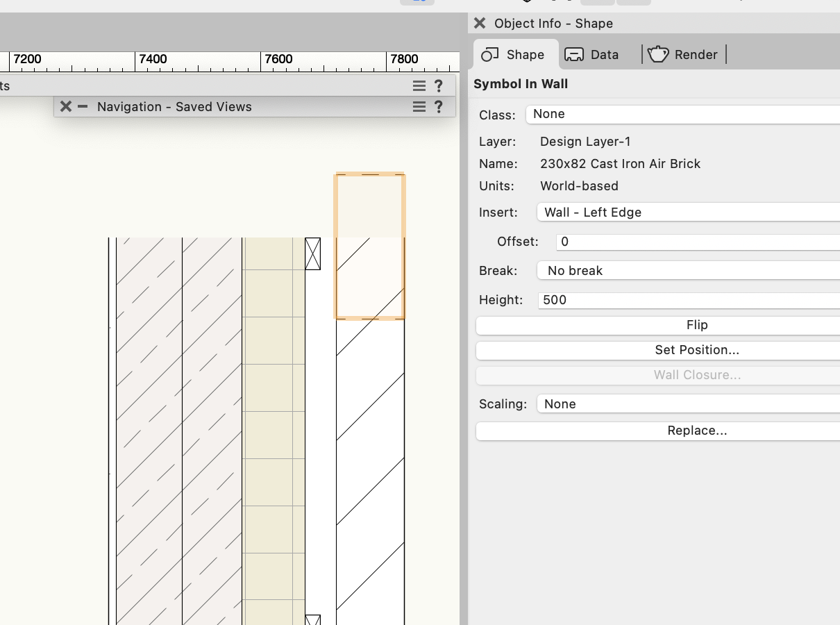The height and width of the screenshot is (625, 840).
Task: Expand the Insert dropdown showing Wall - Left Edge
Action: [x=688, y=212]
